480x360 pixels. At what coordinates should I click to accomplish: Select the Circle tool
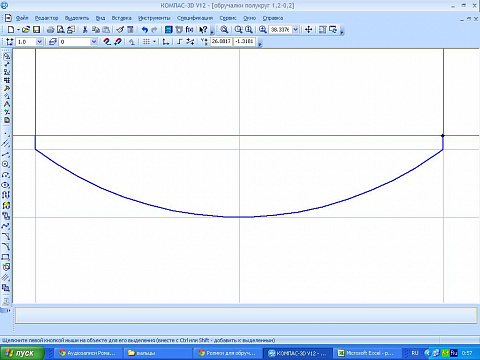[x=6, y=164]
